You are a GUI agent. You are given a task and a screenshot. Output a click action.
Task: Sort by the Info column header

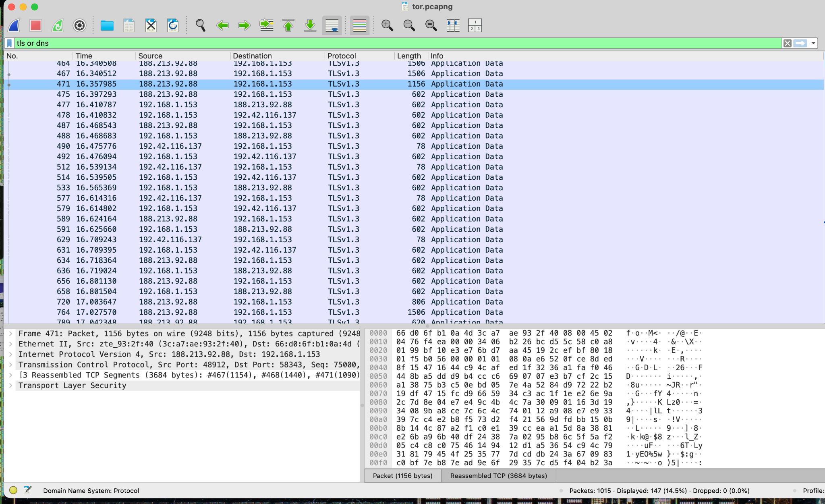pos(626,56)
